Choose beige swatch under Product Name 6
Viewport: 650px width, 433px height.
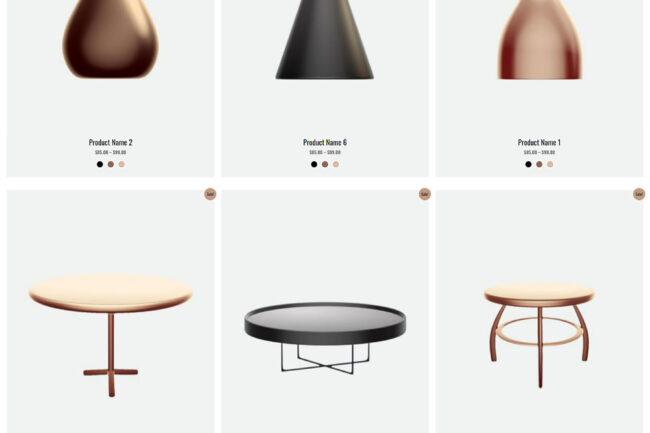point(336,164)
